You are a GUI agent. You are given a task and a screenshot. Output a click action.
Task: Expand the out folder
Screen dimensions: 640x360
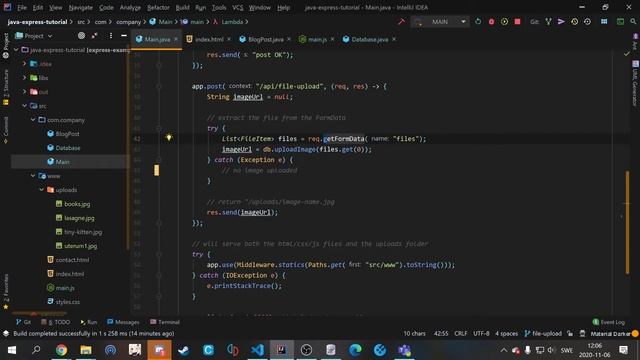[24, 92]
